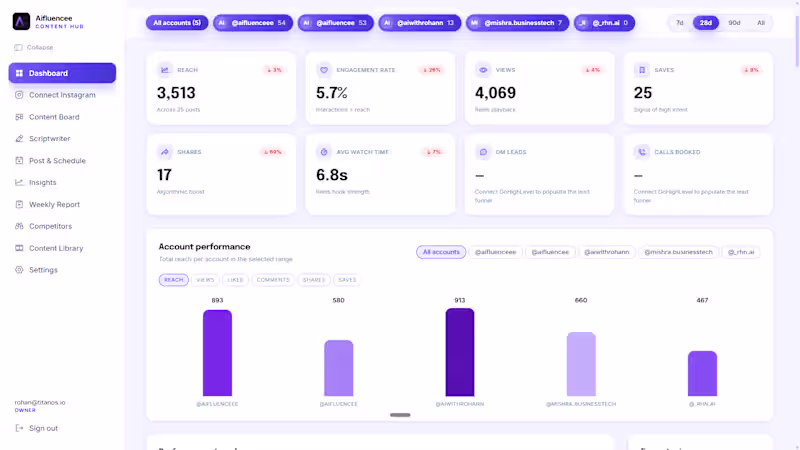Select @_rhn.ai in Account performance filter
800x450 pixels.
point(741,252)
